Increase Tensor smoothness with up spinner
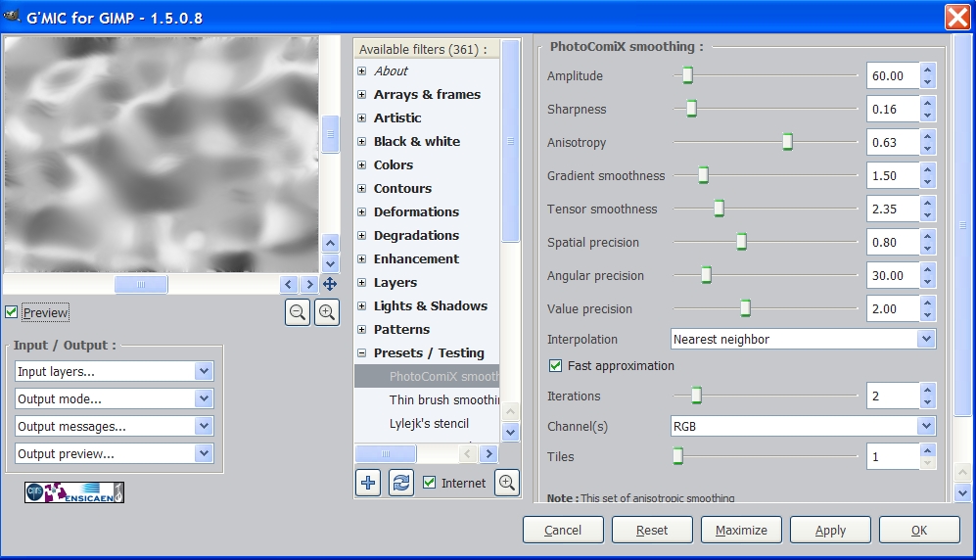The width and height of the screenshot is (976, 560). tap(927, 203)
